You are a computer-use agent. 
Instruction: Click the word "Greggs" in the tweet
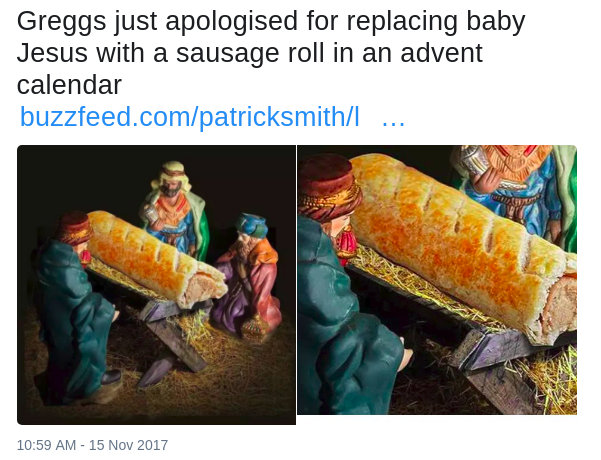(62, 22)
